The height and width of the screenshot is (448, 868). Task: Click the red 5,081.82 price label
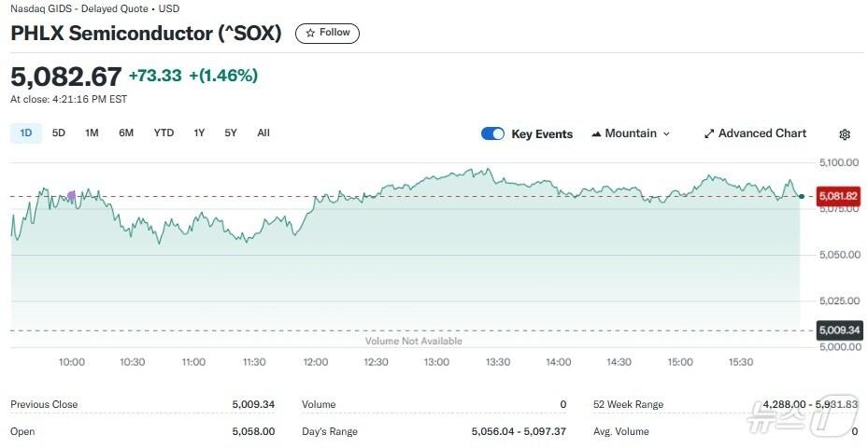(x=838, y=196)
